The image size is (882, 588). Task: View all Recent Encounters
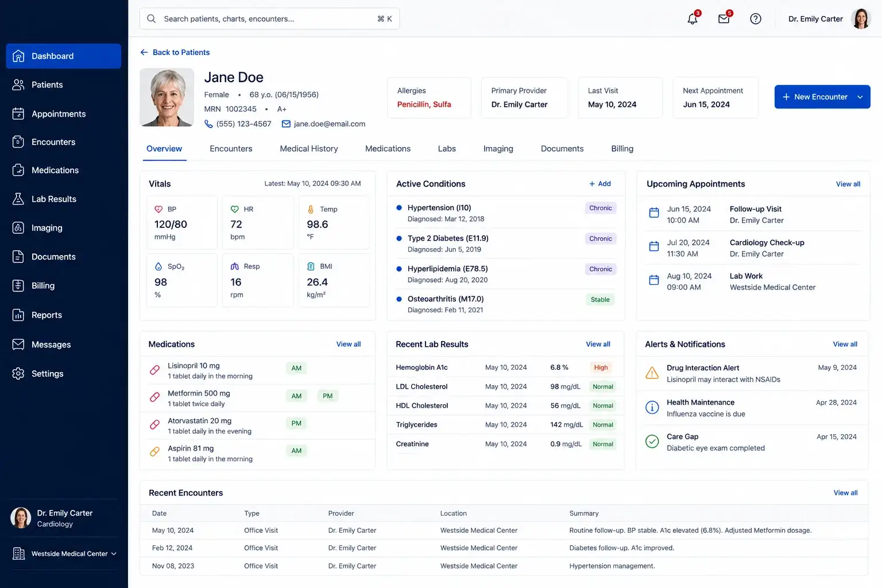coord(845,493)
